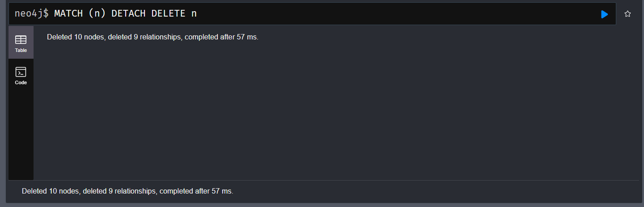Viewport: 644px width, 207px height.
Task: Place cursor on DELETE keyword in query
Action: pos(168,13)
